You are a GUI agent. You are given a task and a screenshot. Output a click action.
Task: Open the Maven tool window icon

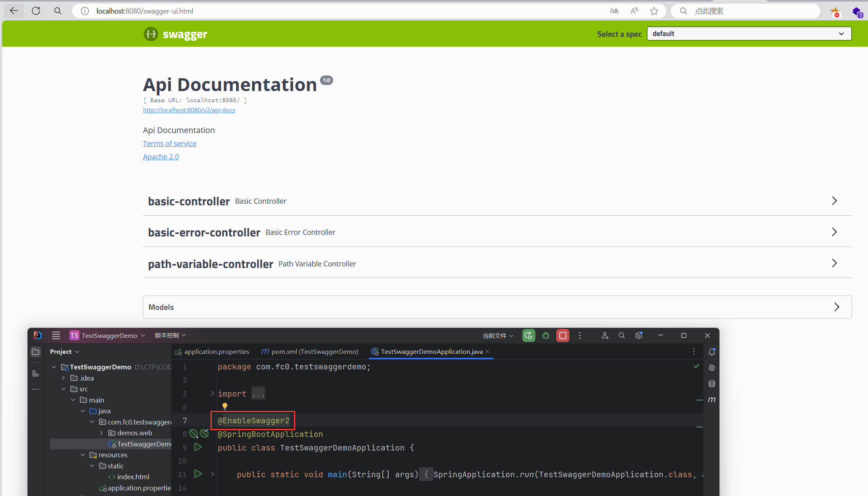coord(712,400)
